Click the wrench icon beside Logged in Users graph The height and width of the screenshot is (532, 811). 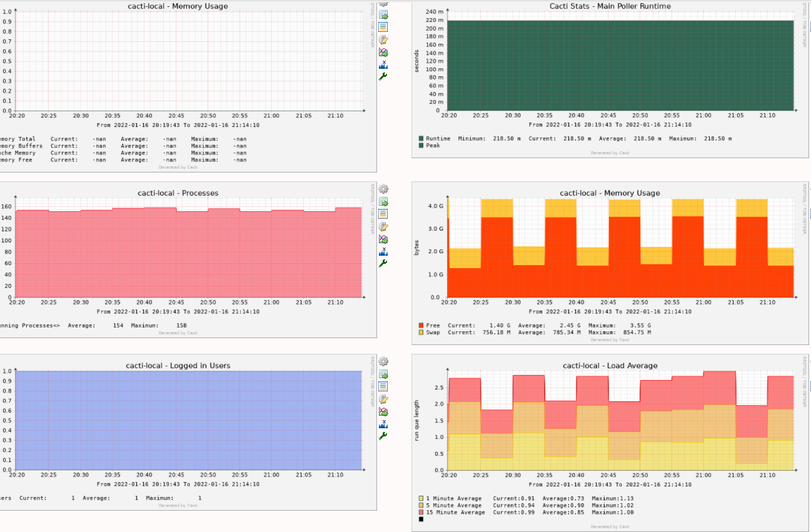click(x=383, y=436)
